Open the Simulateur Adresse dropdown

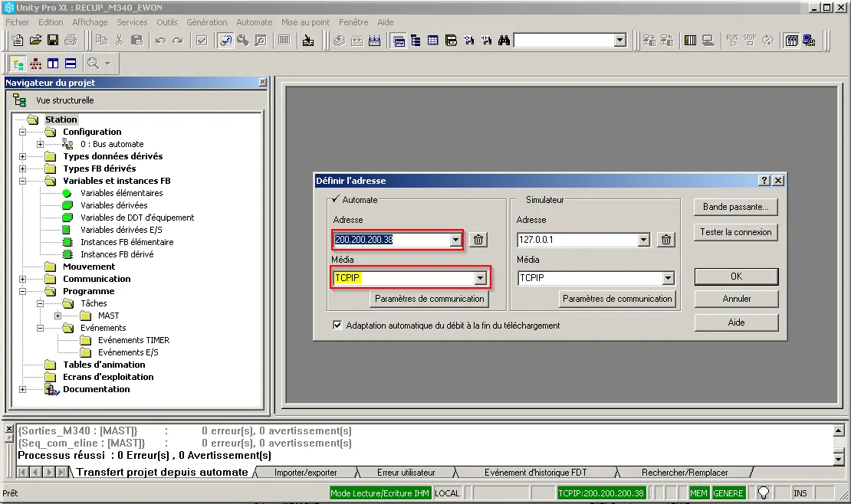[x=643, y=240]
